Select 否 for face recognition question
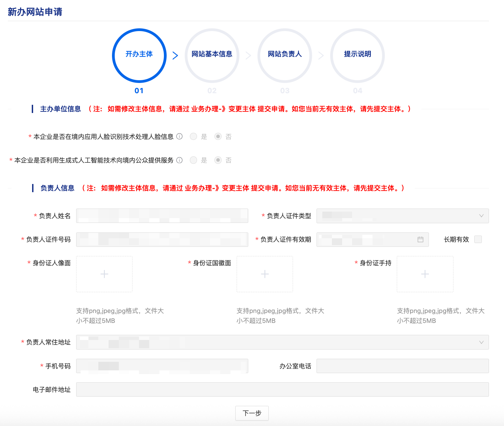The width and height of the screenshot is (504, 426). 218,137
